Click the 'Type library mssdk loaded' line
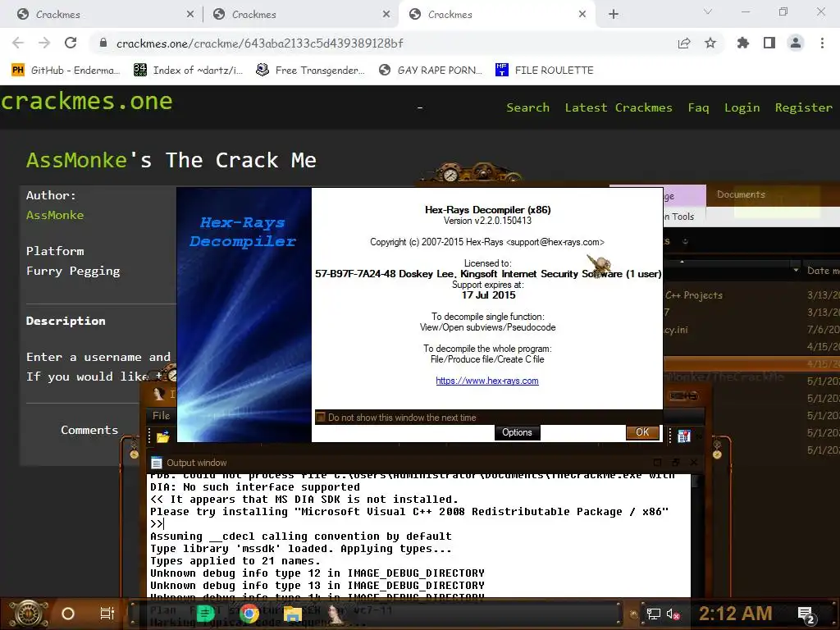Viewport: 840px width, 630px height. pos(301,549)
